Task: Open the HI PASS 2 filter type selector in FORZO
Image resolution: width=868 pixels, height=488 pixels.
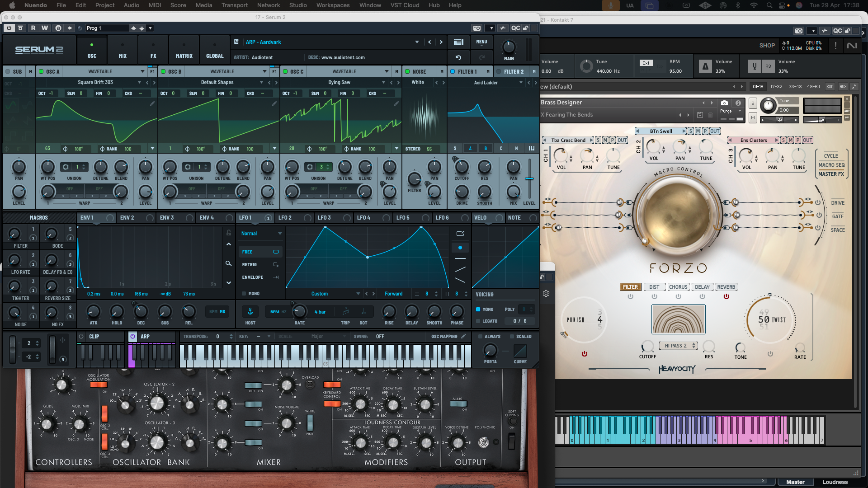Action: tap(678, 345)
